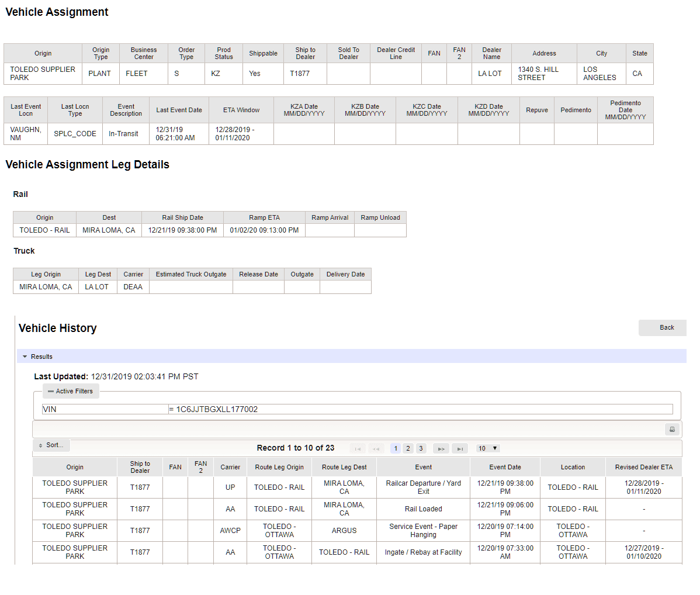Click 'PLANT' origin type cell
700x595 pixels.
point(101,73)
